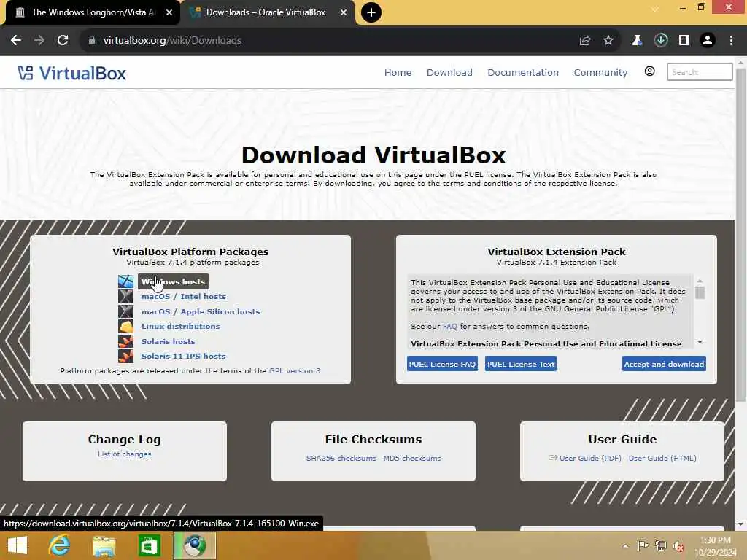747x560 pixels.
Task: Click the macOS Apple Silicon hosts icon
Action: click(x=125, y=311)
